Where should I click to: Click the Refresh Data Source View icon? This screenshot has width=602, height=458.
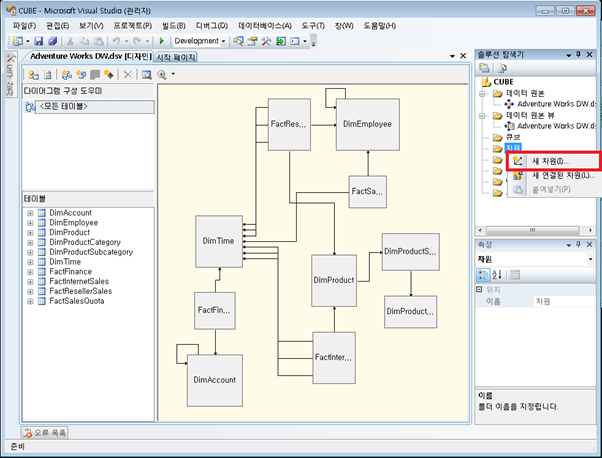pyautogui.click(x=48, y=74)
